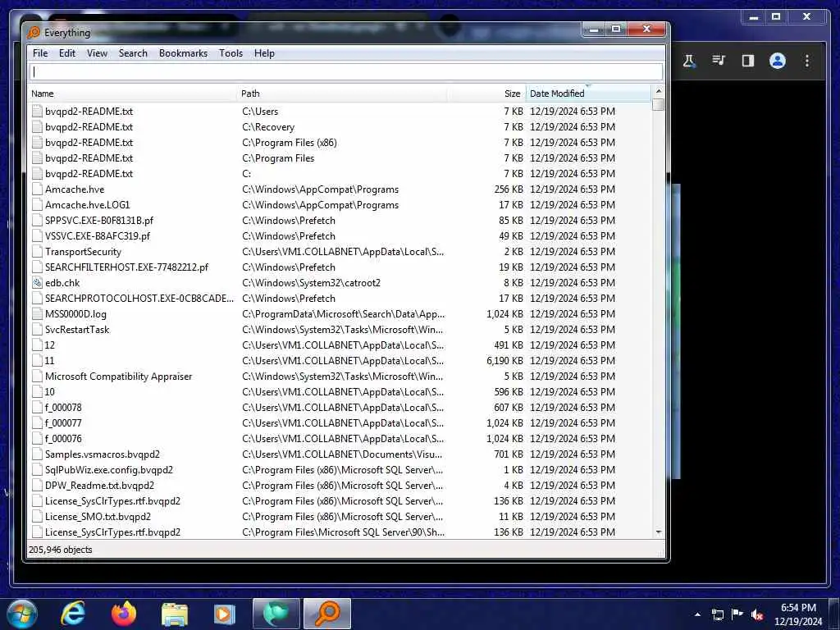
Task: Open Windows Explorer from the taskbar
Action: click(175, 614)
